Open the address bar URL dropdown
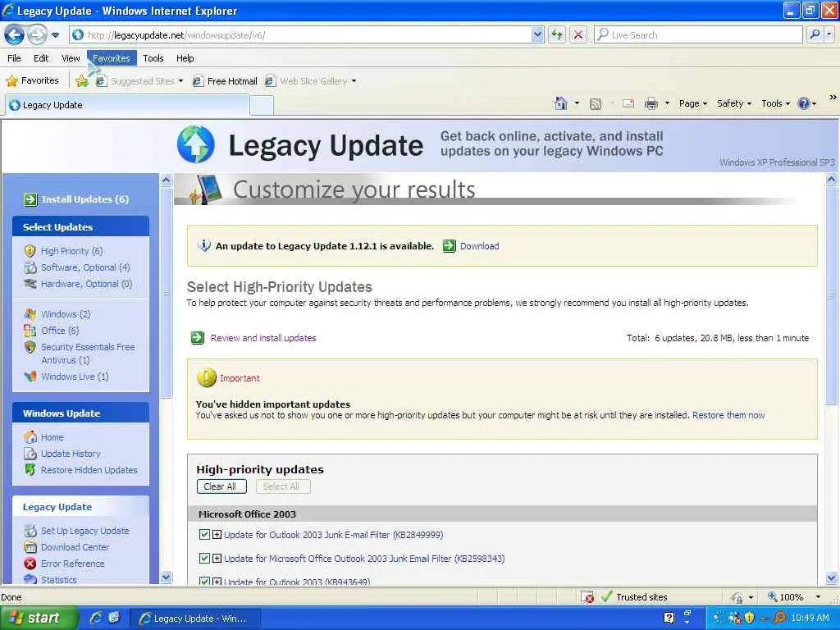Viewport: 840px width, 630px height. pyautogui.click(x=538, y=34)
